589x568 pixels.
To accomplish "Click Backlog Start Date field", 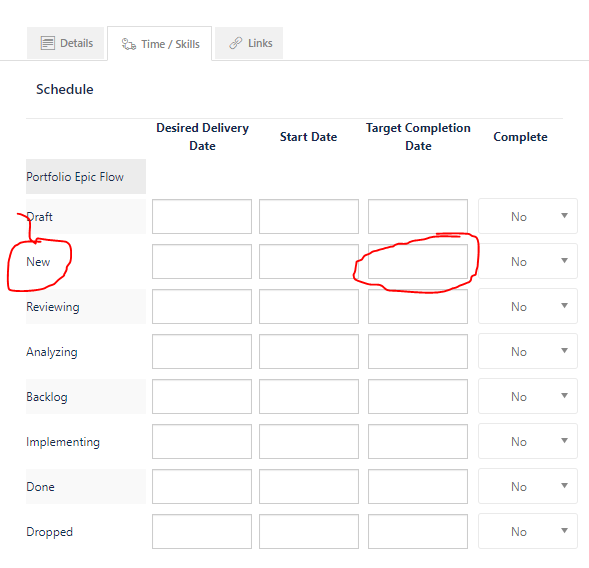I will (x=309, y=397).
